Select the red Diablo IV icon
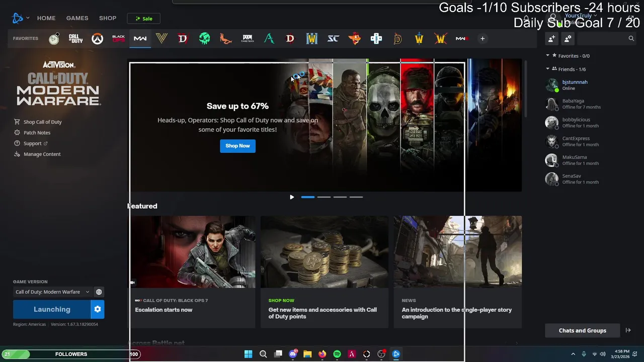The image size is (644, 362). tap(183, 39)
